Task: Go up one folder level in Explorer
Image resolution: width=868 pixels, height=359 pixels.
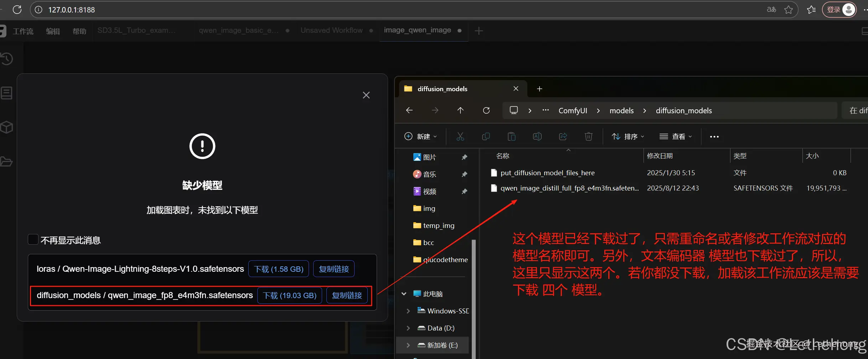Action: pyautogui.click(x=460, y=110)
